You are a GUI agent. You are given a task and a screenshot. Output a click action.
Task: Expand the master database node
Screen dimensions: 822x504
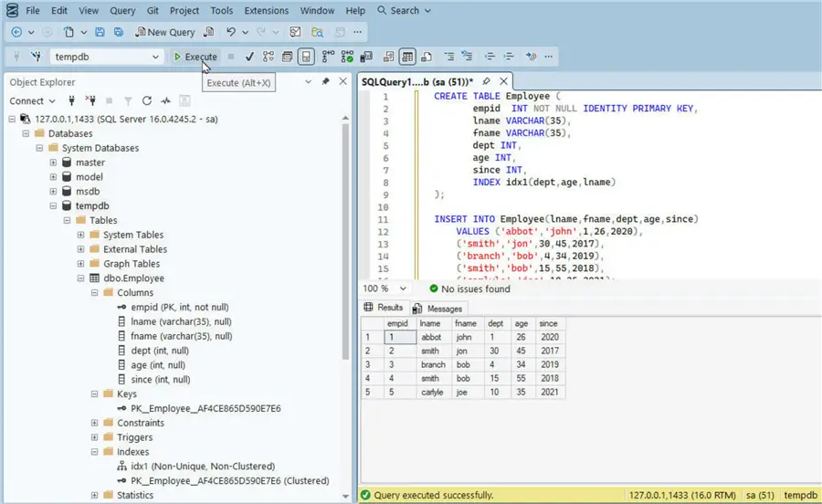53,163
